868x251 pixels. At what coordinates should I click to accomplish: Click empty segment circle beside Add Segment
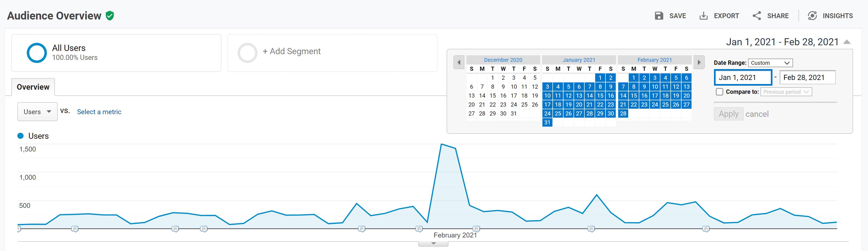pyautogui.click(x=247, y=53)
